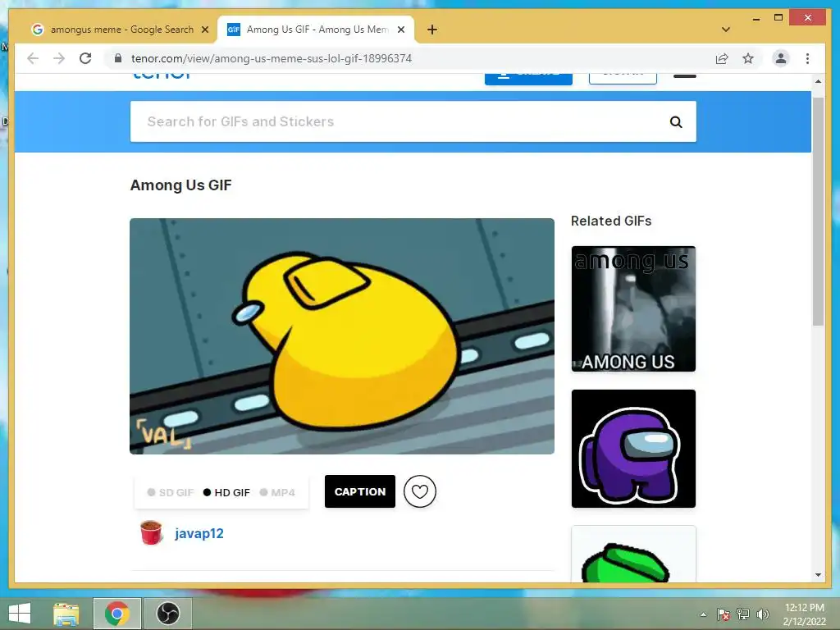The height and width of the screenshot is (630, 840).
Task: Bookmark this page with the star icon
Action: [x=748, y=58]
